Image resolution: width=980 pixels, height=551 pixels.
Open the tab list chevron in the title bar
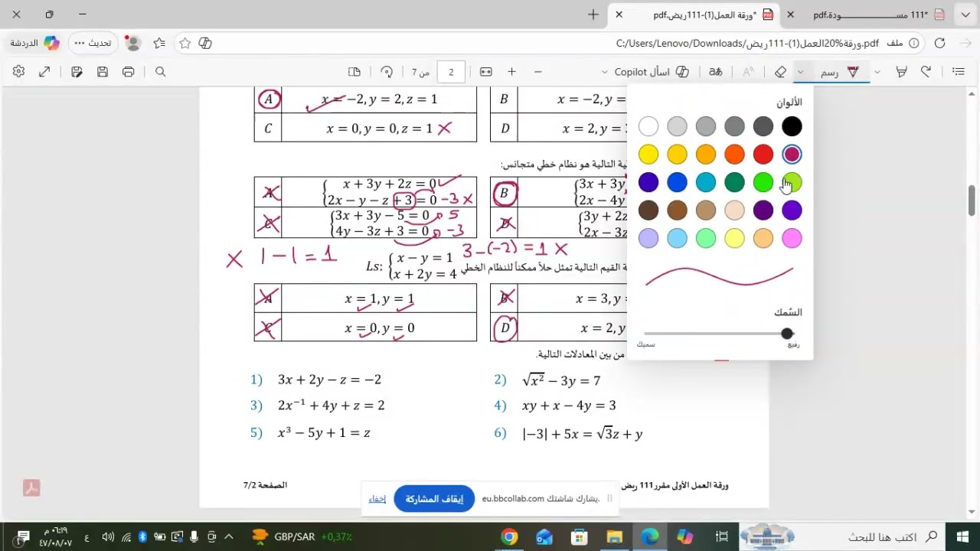click(x=965, y=15)
